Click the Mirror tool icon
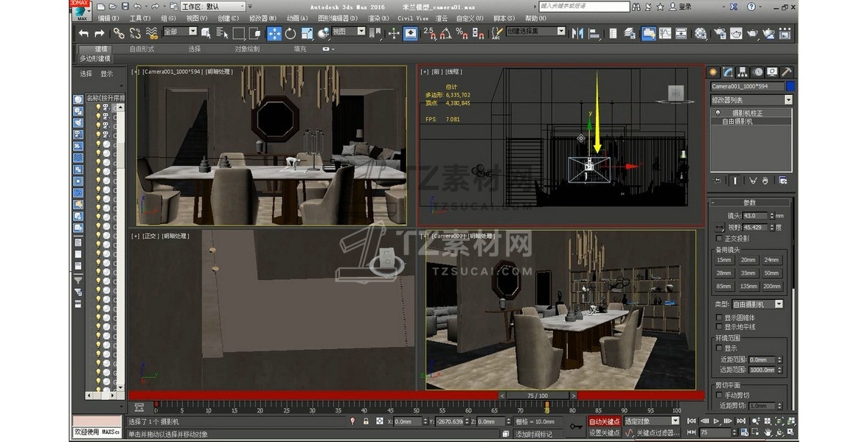Screen dimensions: 868x442 pos(577,33)
